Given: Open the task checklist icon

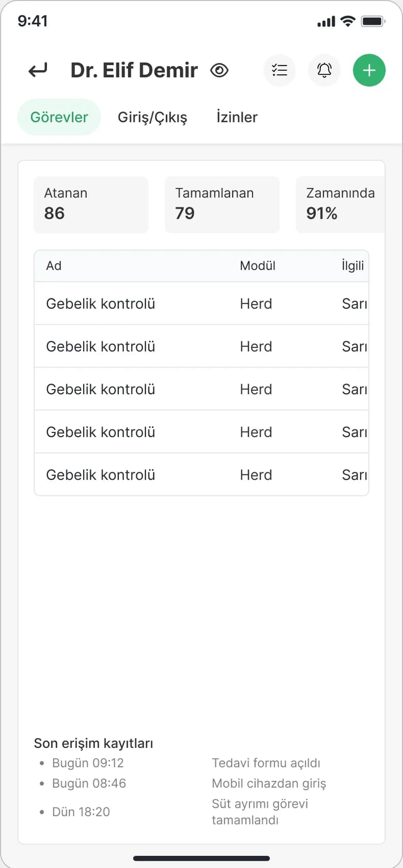Looking at the screenshot, I should tap(280, 70).
